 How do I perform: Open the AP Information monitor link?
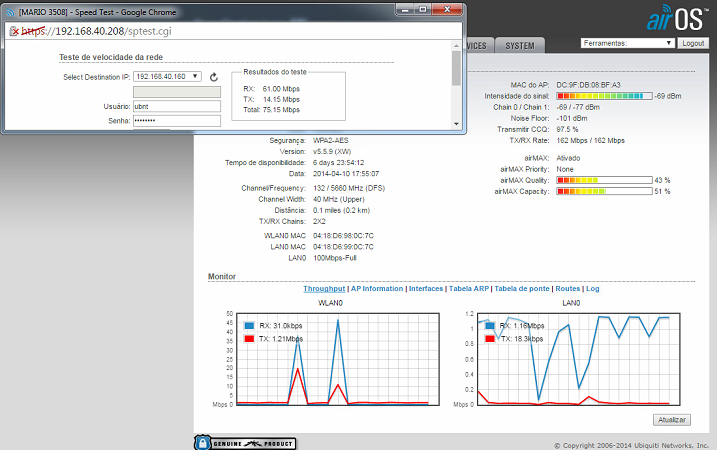click(376, 288)
